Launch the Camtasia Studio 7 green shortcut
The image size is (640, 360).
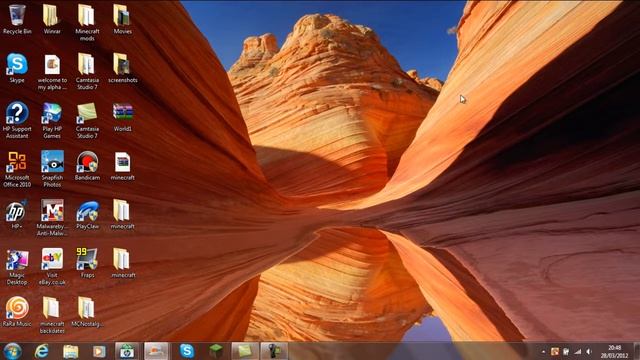(x=87, y=120)
